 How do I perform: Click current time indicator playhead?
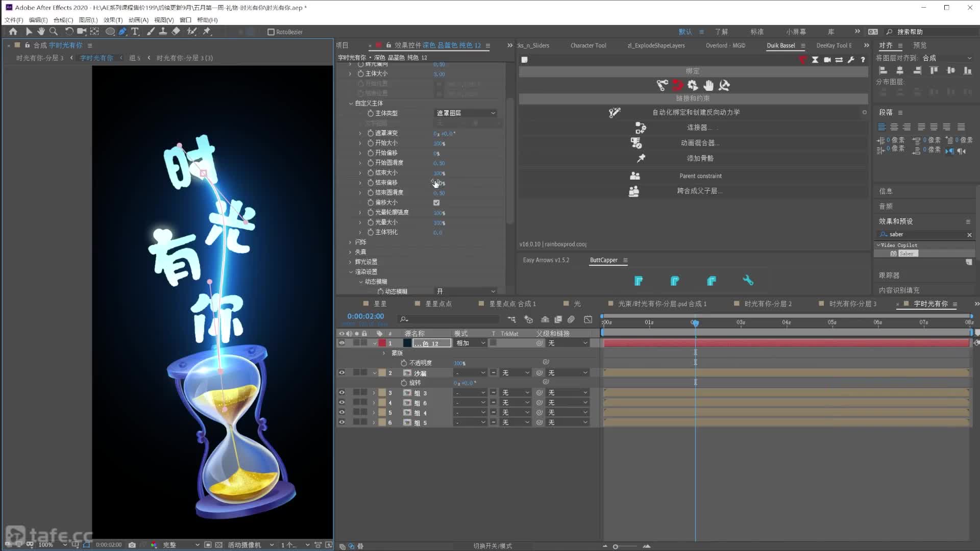(x=695, y=323)
